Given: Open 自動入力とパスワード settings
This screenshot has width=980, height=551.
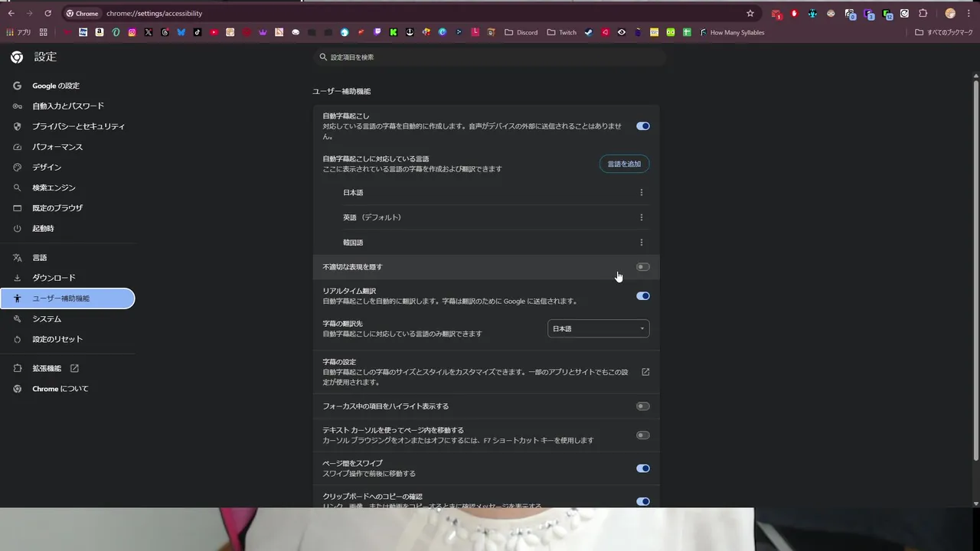Looking at the screenshot, I should point(67,106).
